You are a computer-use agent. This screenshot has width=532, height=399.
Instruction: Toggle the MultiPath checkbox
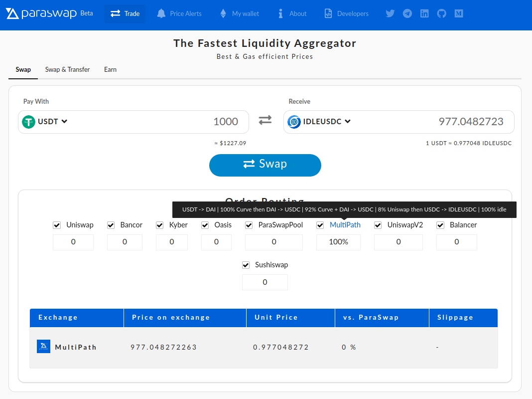(x=320, y=225)
